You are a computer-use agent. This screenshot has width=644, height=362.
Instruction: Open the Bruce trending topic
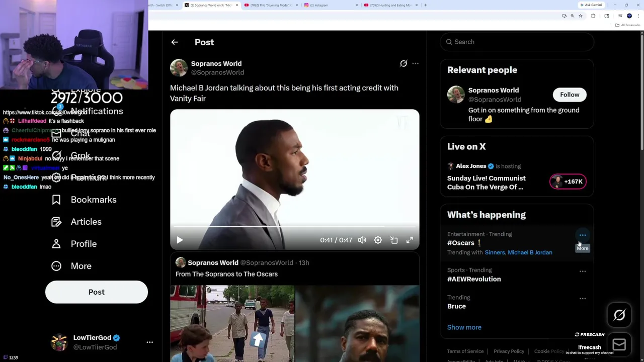pos(456,306)
